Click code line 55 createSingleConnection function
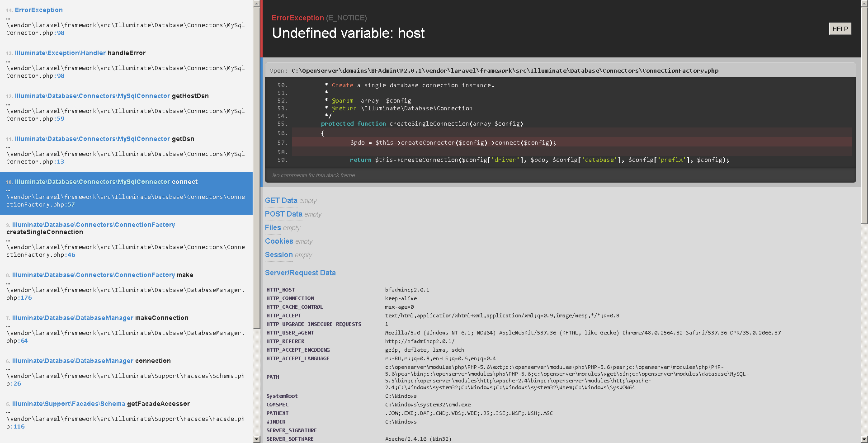Screen dimensions: 868x443 coord(422,123)
